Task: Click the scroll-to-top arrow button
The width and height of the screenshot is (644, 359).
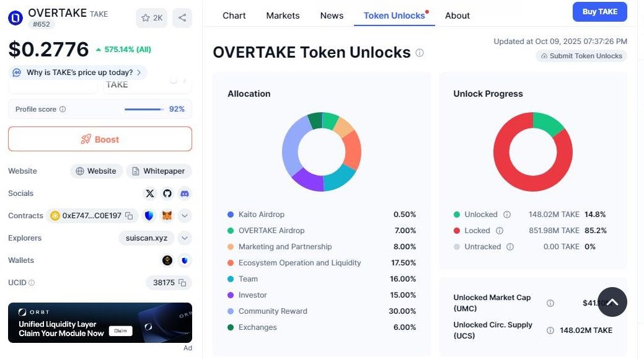Action: coord(612,302)
